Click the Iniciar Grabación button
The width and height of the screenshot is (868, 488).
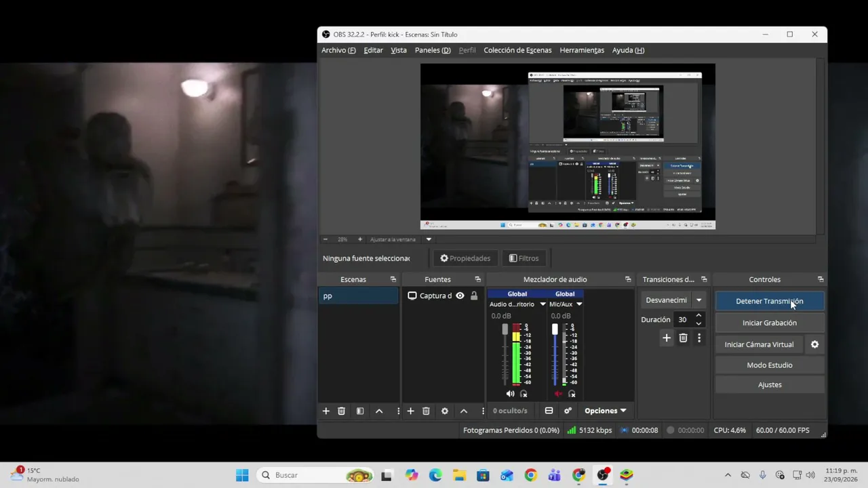[x=770, y=323]
